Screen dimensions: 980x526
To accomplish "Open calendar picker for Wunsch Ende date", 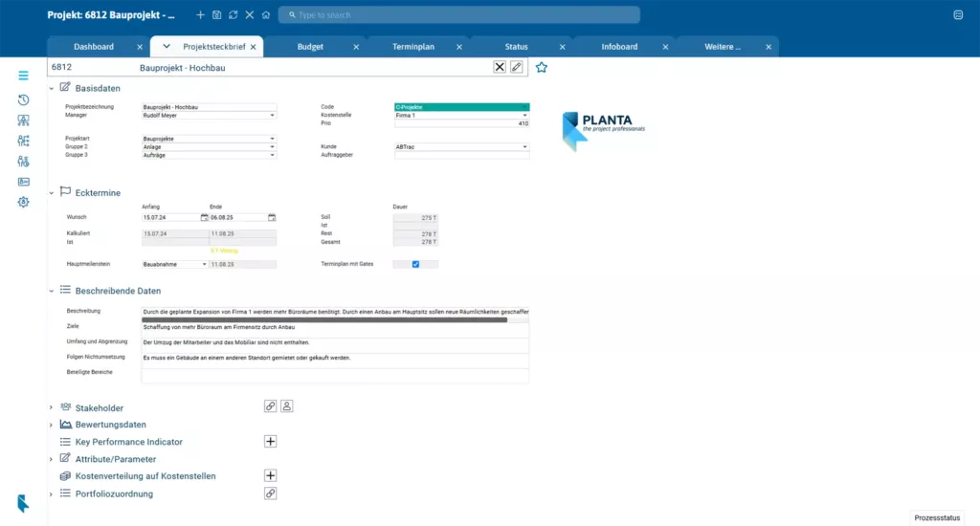I will coord(272,217).
